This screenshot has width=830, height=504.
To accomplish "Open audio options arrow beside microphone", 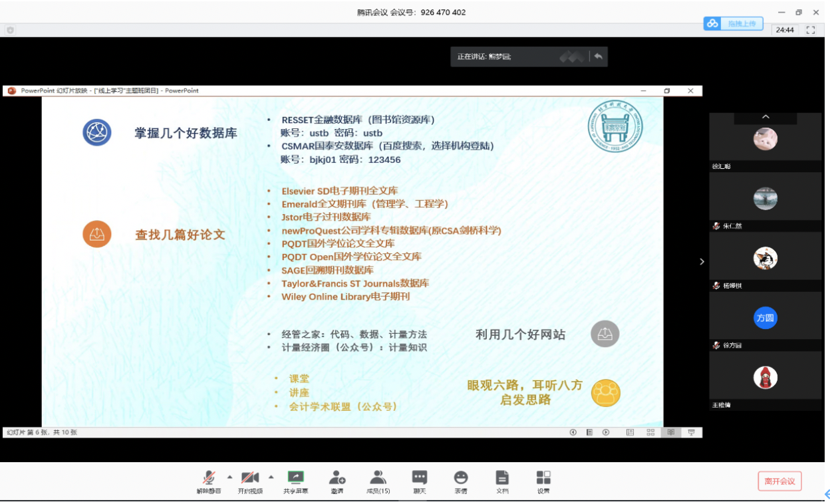I will (x=229, y=477).
